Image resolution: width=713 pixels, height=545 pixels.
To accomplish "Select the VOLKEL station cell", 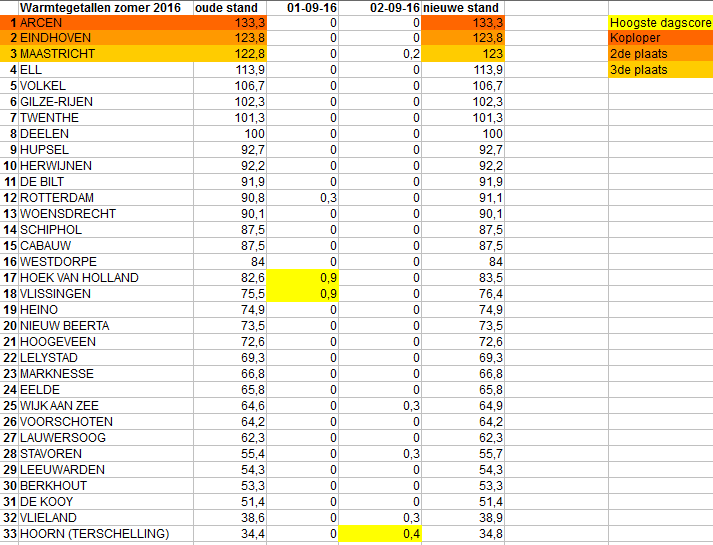I will pos(106,86).
